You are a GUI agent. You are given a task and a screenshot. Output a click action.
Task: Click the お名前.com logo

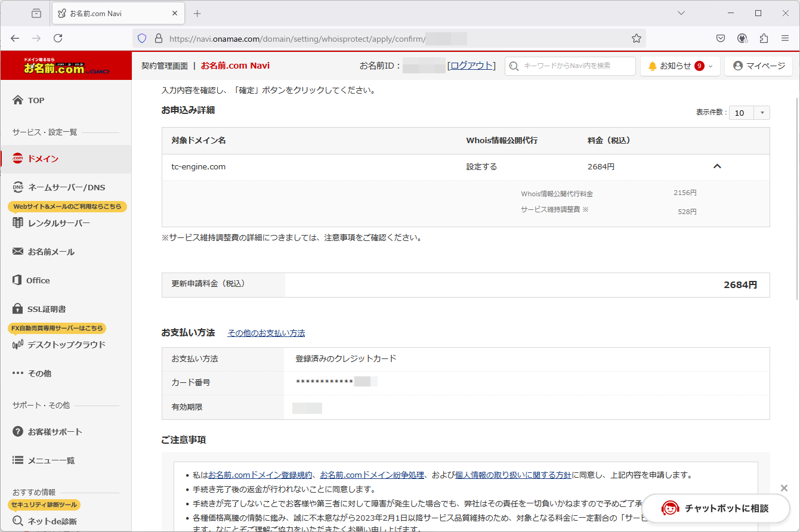coord(66,66)
